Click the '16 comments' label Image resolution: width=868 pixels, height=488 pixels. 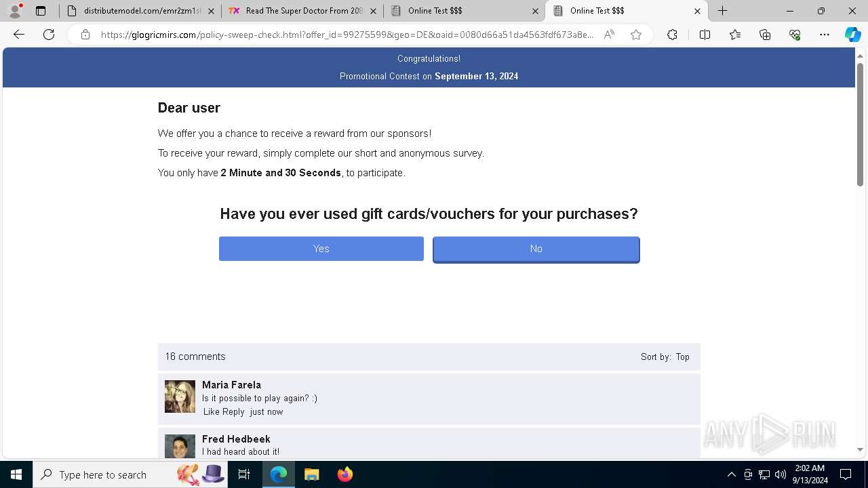[x=195, y=357]
